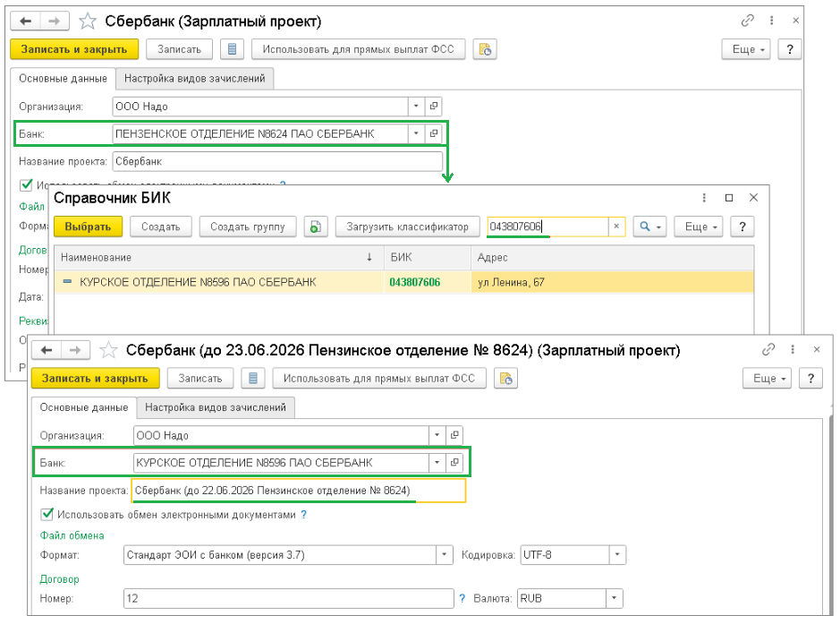Click Записать и закрыть in lower form
840x624 pixels.
[95, 379]
